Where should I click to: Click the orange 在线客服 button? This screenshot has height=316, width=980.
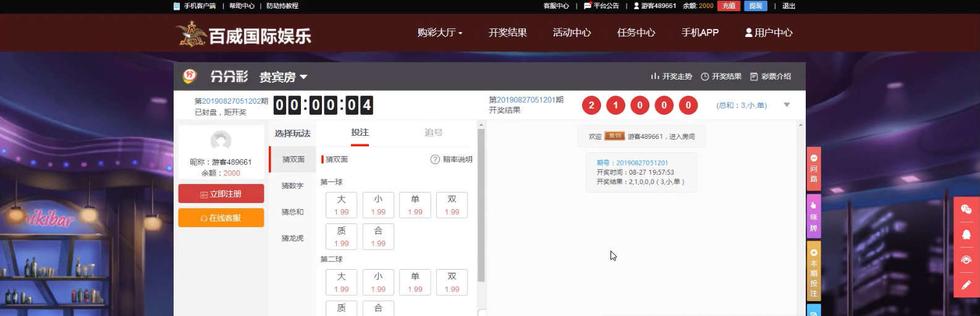pos(221,218)
